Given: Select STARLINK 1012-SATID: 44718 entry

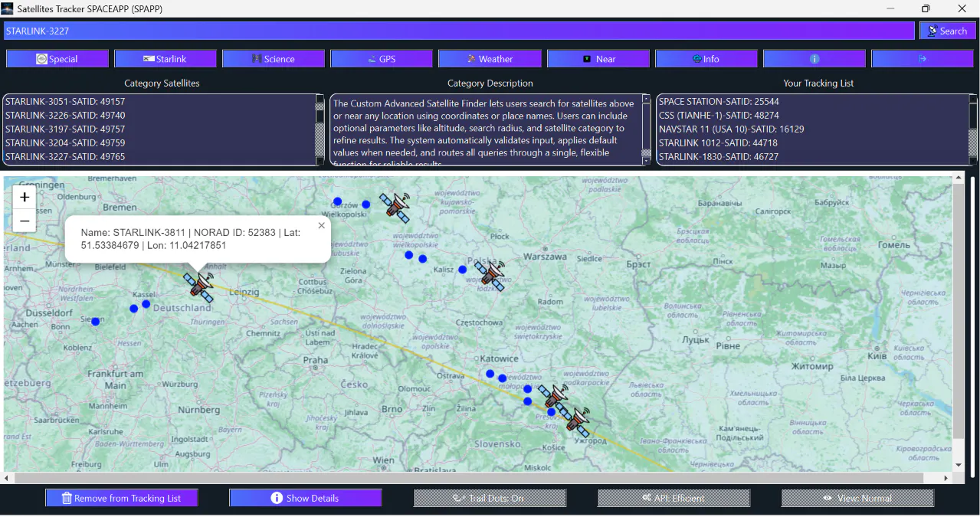Looking at the screenshot, I should coord(812,143).
